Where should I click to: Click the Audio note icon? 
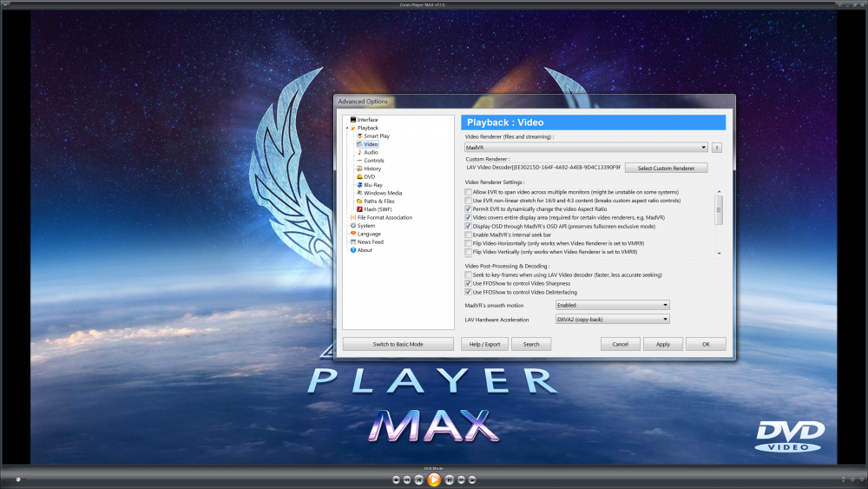pos(359,152)
